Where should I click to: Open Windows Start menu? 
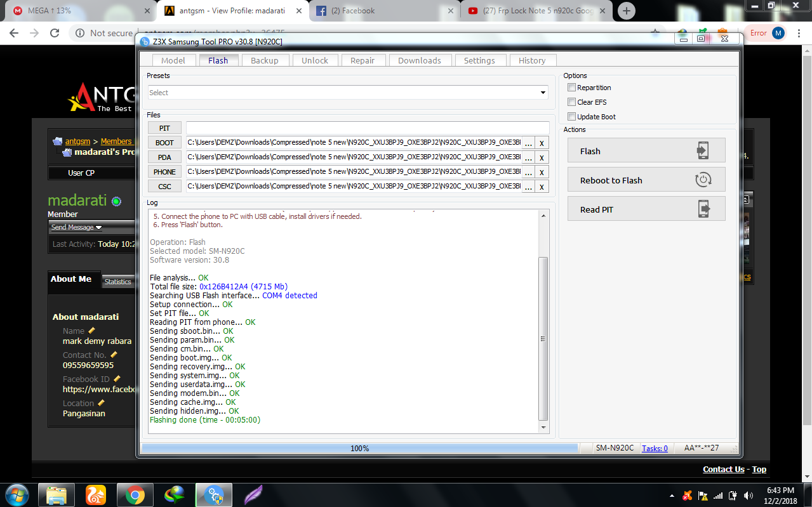pos(16,494)
